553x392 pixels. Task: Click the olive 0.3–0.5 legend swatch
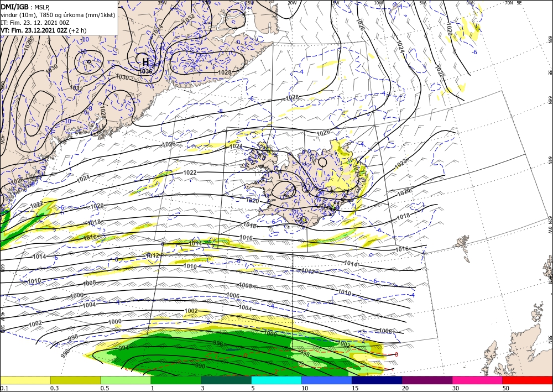pos(75,380)
